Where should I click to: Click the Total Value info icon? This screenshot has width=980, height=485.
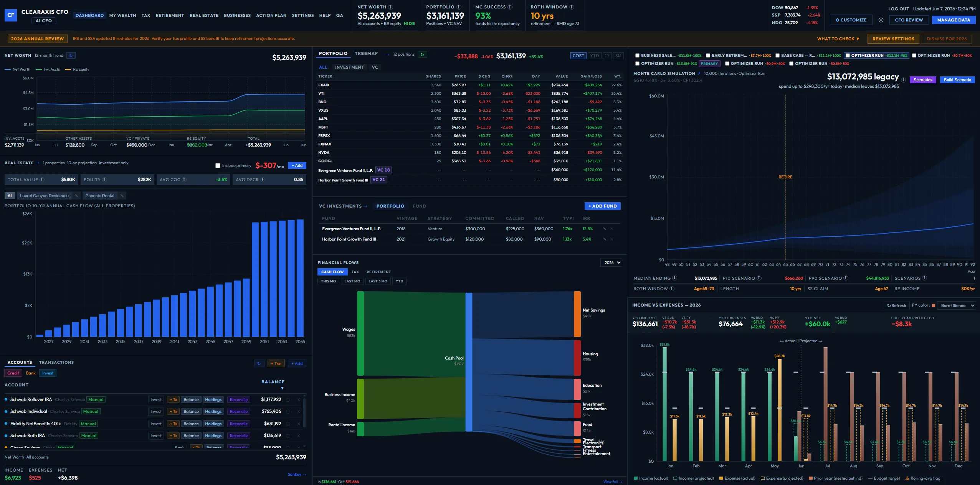click(x=42, y=180)
